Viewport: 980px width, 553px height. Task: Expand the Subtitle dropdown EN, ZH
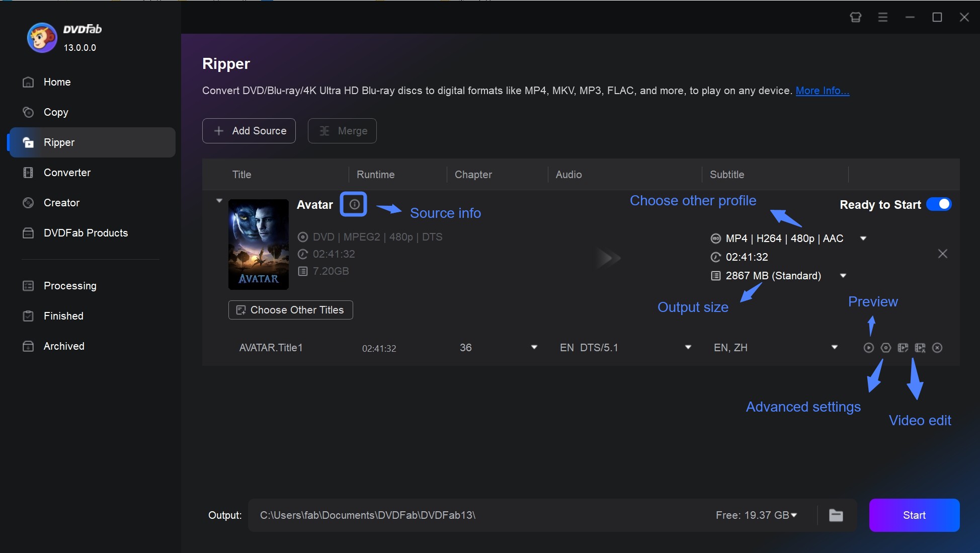tap(835, 348)
